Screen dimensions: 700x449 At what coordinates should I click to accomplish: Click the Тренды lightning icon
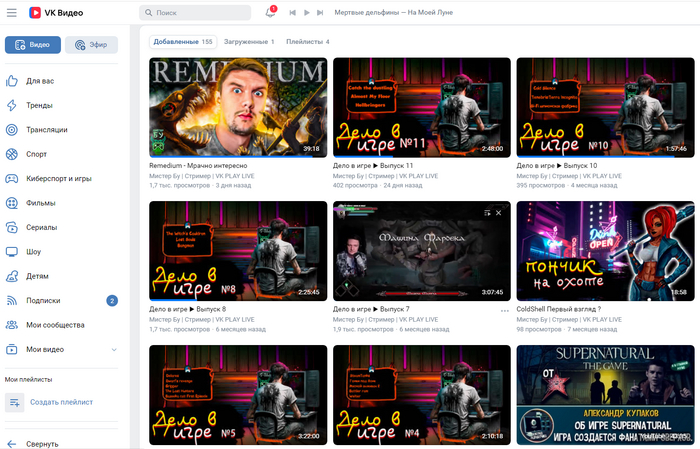pyautogui.click(x=12, y=105)
